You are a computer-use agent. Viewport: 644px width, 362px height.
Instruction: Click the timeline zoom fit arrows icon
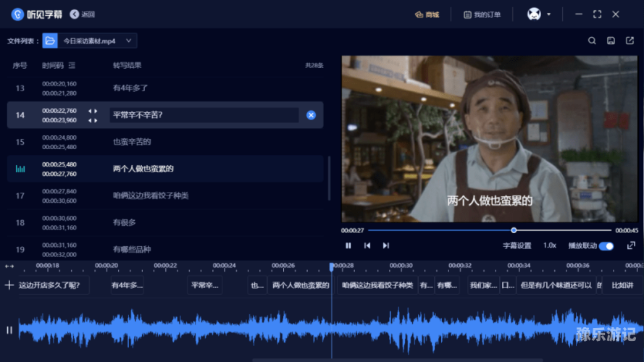point(9,266)
